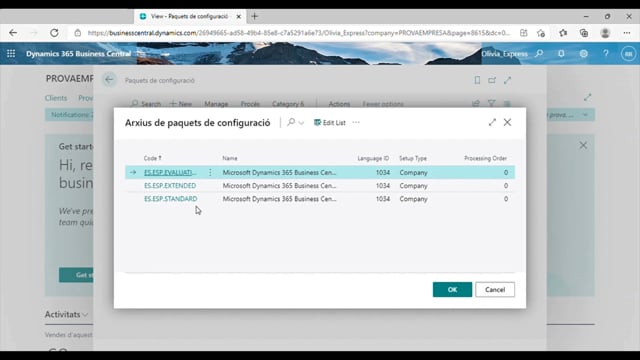Click the Setup Type column header

[x=413, y=158]
